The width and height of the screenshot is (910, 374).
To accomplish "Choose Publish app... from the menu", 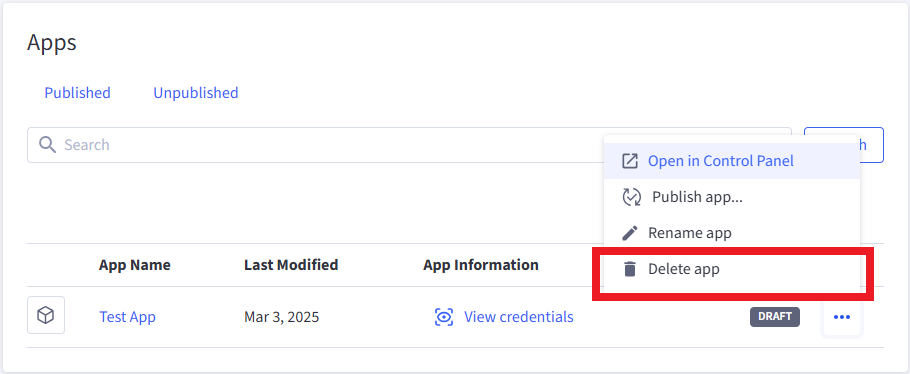I will 732,197.
